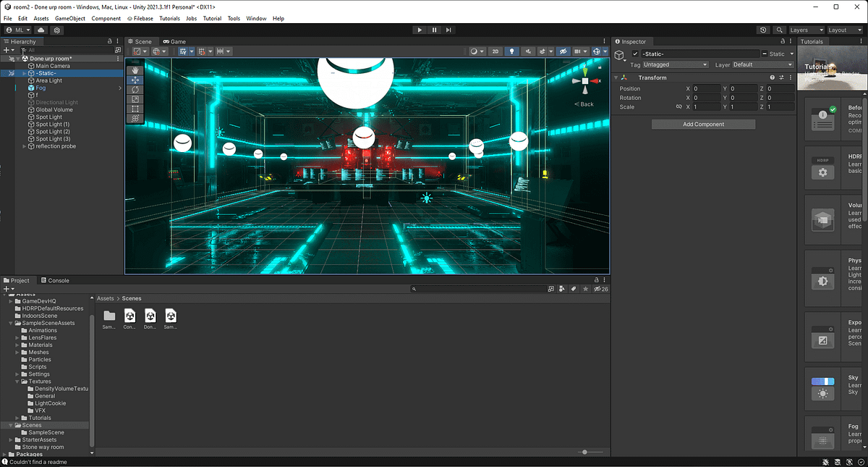
Task: Toggle scene lighting lightbulb button
Action: point(512,51)
